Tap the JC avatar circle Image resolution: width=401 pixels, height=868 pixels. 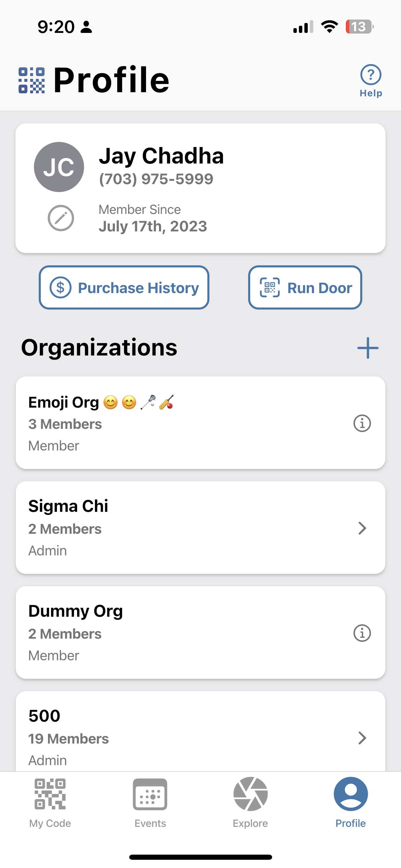59,167
